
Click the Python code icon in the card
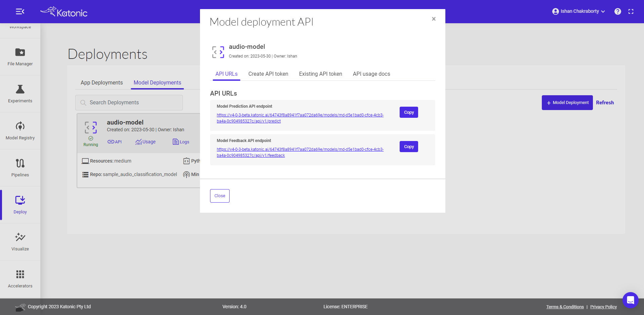[x=187, y=161]
